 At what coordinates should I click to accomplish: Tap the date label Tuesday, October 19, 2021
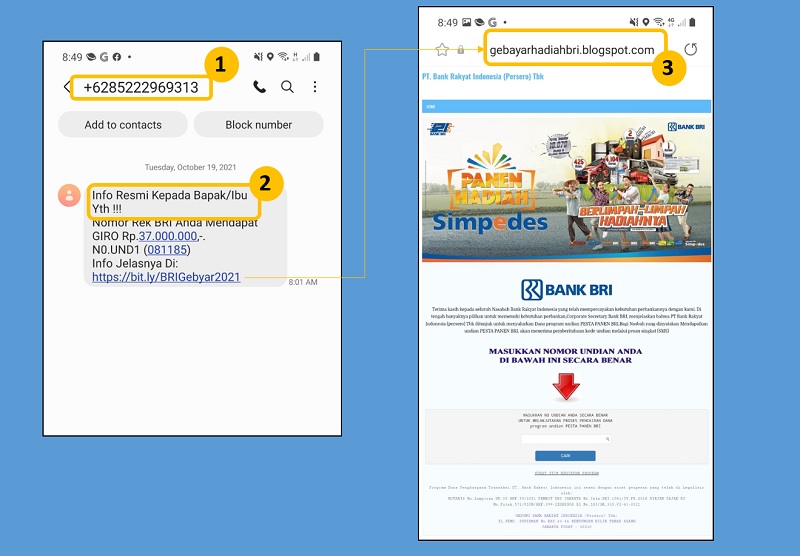pos(190,167)
